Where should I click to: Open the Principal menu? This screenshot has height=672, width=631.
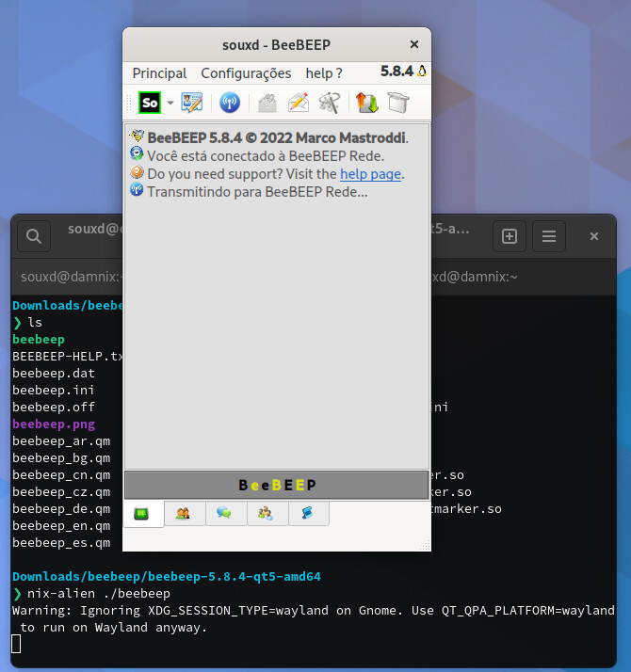(x=159, y=72)
